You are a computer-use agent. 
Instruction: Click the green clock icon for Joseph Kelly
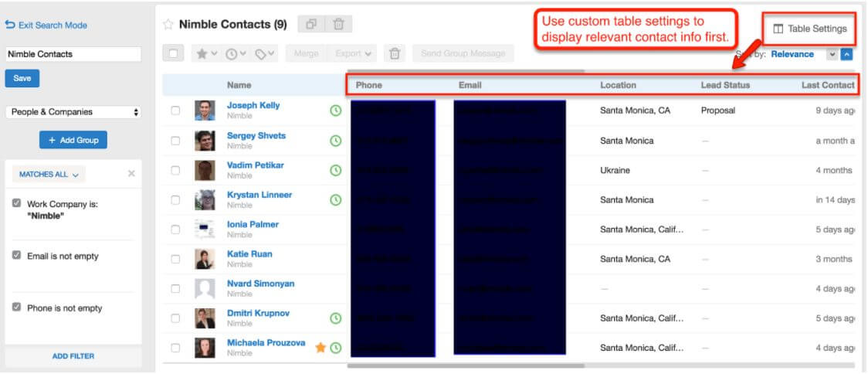pos(335,110)
